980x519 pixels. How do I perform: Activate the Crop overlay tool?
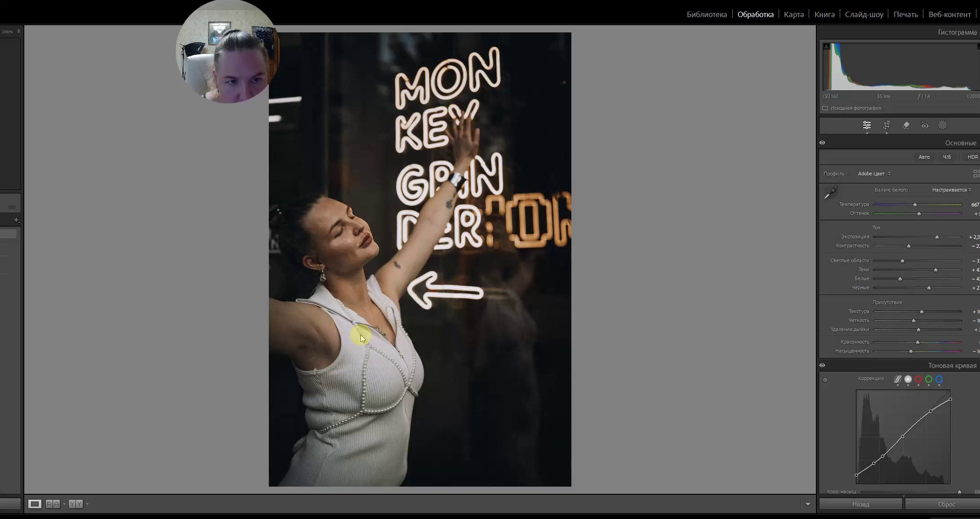[886, 125]
